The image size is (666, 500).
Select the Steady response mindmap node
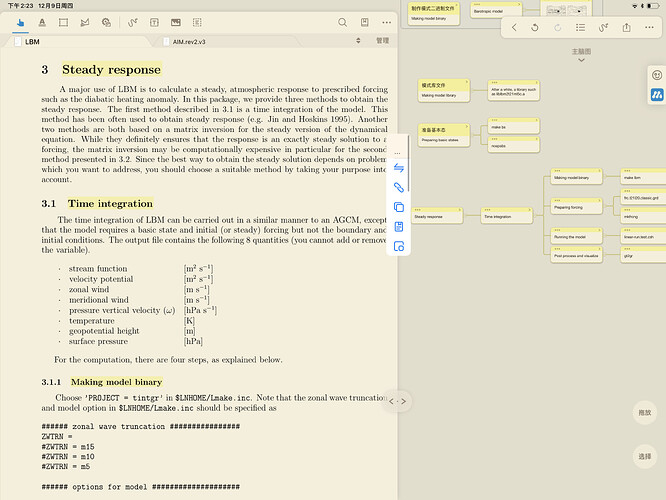(437, 216)
